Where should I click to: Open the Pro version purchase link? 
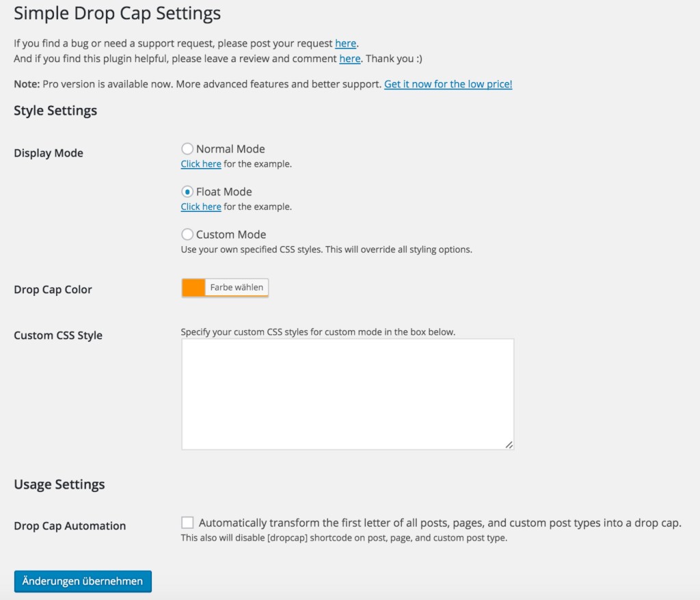[x=448, y=83]
